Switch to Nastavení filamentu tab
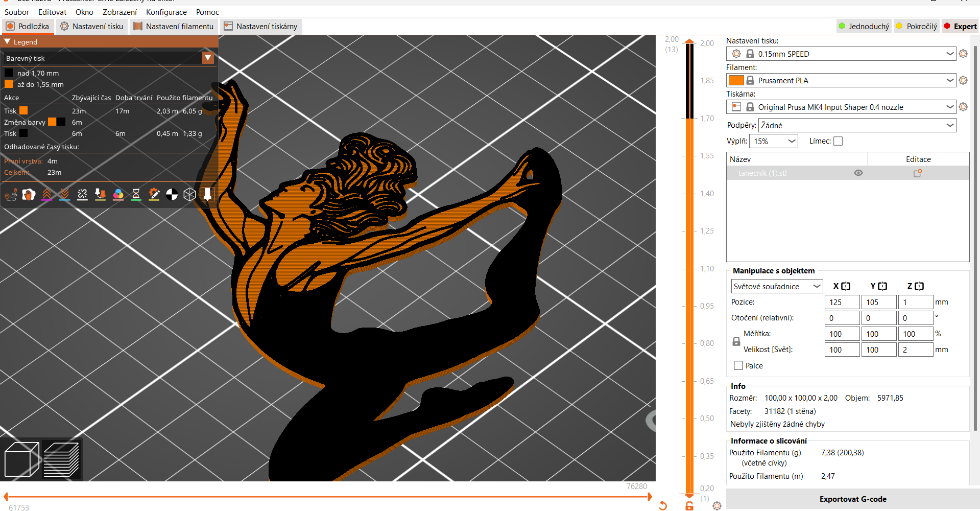980x511 pixels. click(174, 27)
